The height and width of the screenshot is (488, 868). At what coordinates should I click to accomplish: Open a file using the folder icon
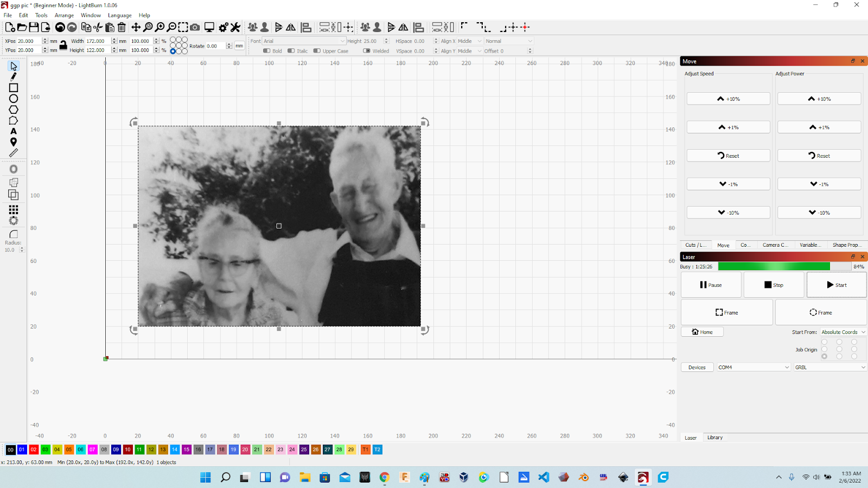[x=22, y=27]
